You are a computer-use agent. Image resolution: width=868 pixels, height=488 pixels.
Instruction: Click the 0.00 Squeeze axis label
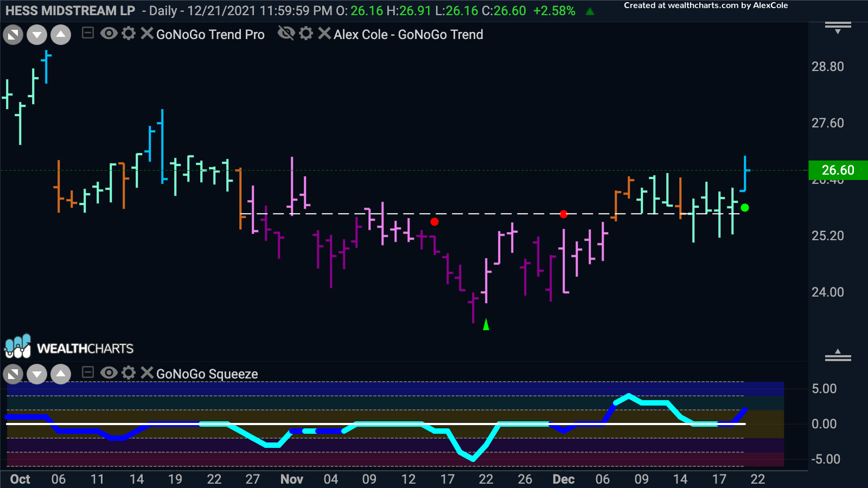click(824, 424)
